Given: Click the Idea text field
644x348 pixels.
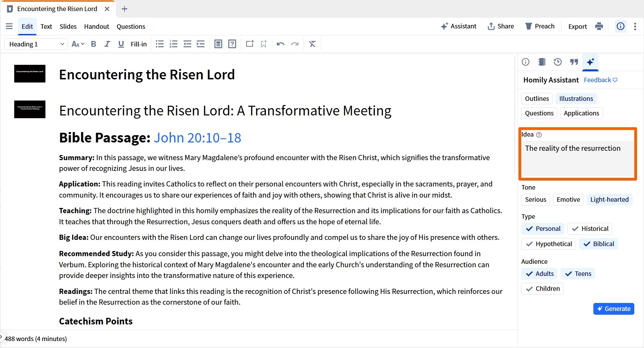Looking at the screenshot, I should click(x=578, y=158).
